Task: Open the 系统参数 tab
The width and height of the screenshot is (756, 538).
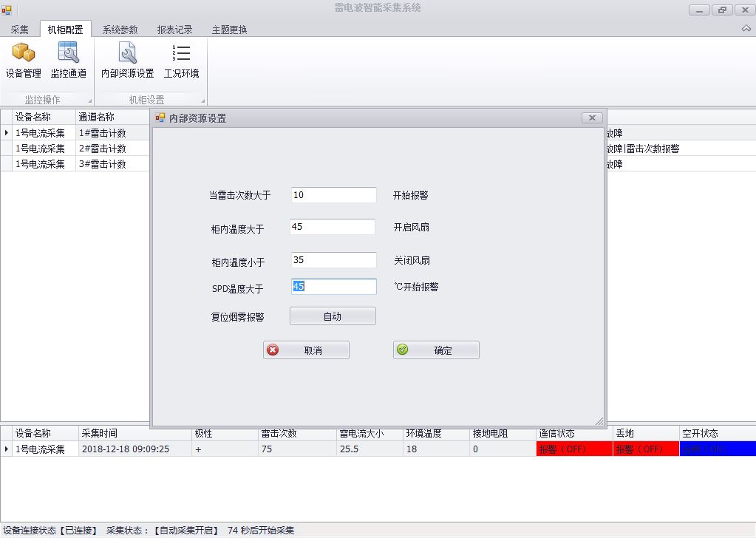Action: pos(120,30)
